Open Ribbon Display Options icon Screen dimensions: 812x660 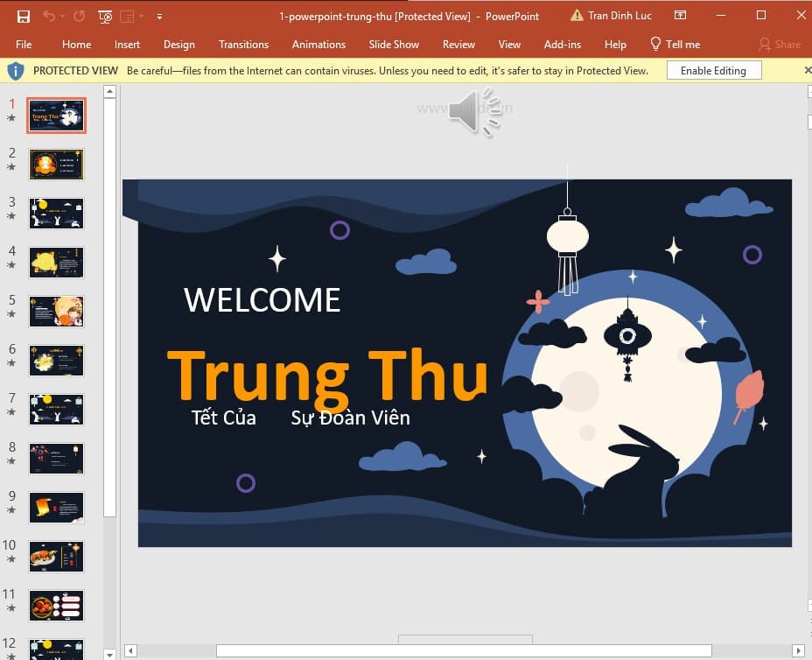coord(680,16)
